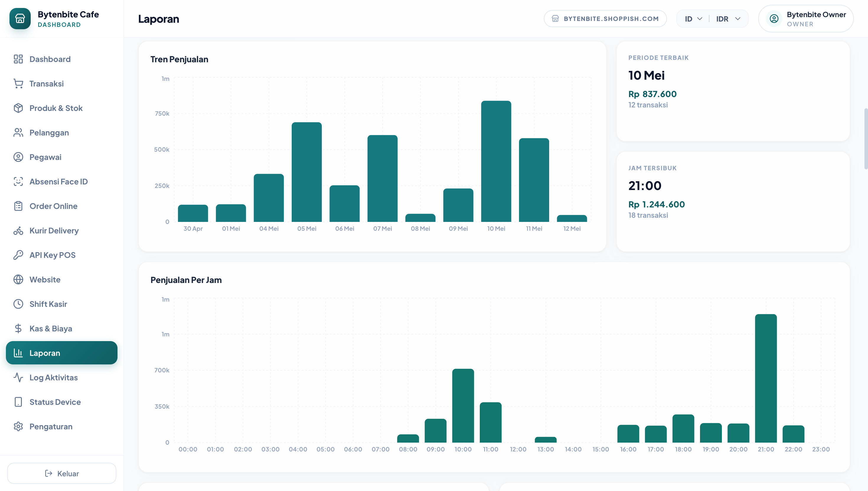Click the Absensi Face ID scan icon

tap(18, 181)
